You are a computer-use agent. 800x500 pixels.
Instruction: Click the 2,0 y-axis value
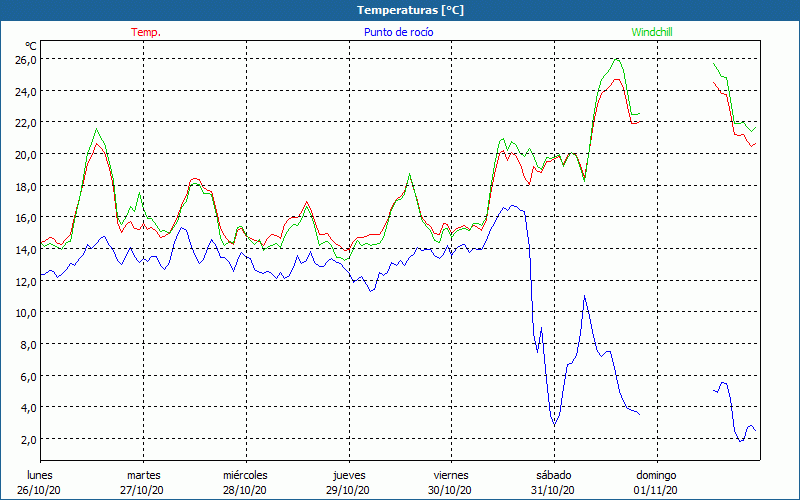pos(29,439)
